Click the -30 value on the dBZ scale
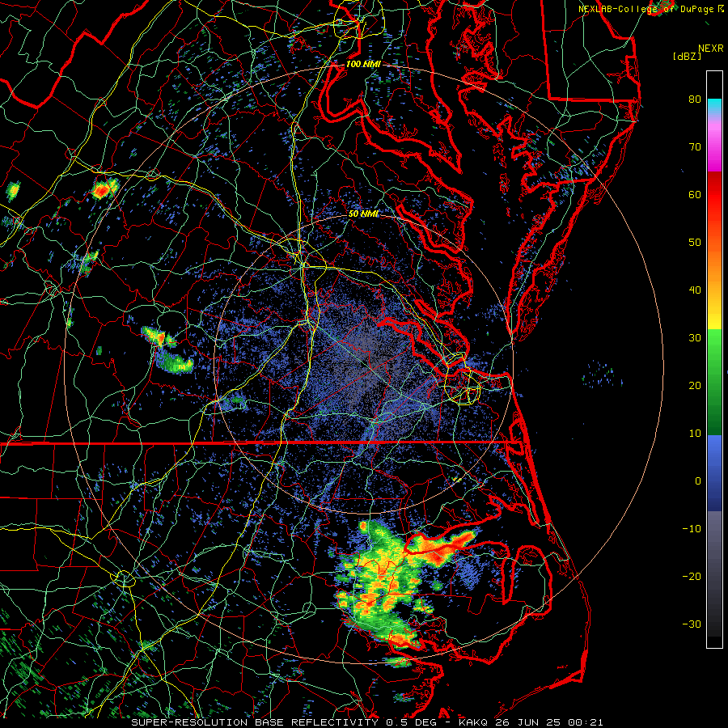The height and width of the screenshot is (728, 728). [692, 624]
